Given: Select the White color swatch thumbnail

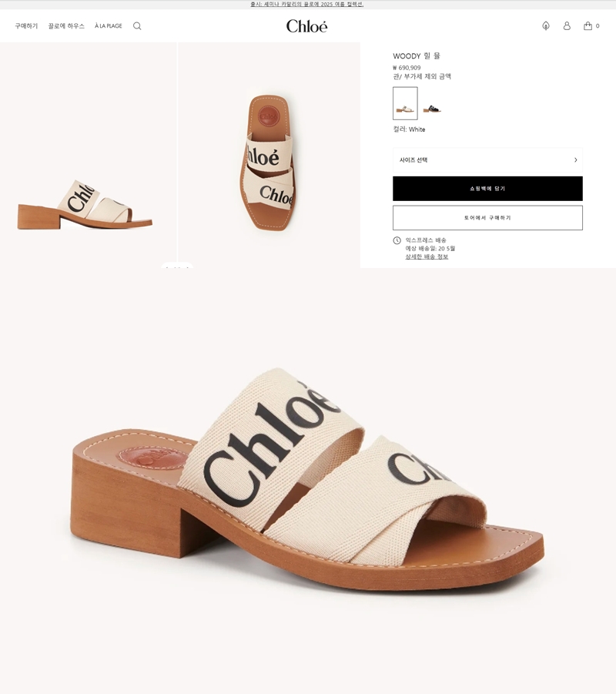Looking at the screenshot, I should (405, 103).
